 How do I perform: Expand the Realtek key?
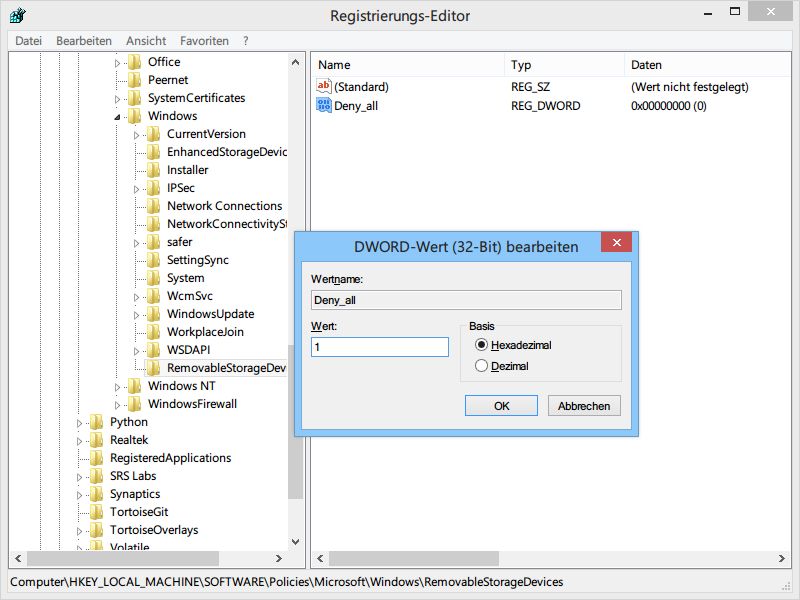click(x=80, y=441)
